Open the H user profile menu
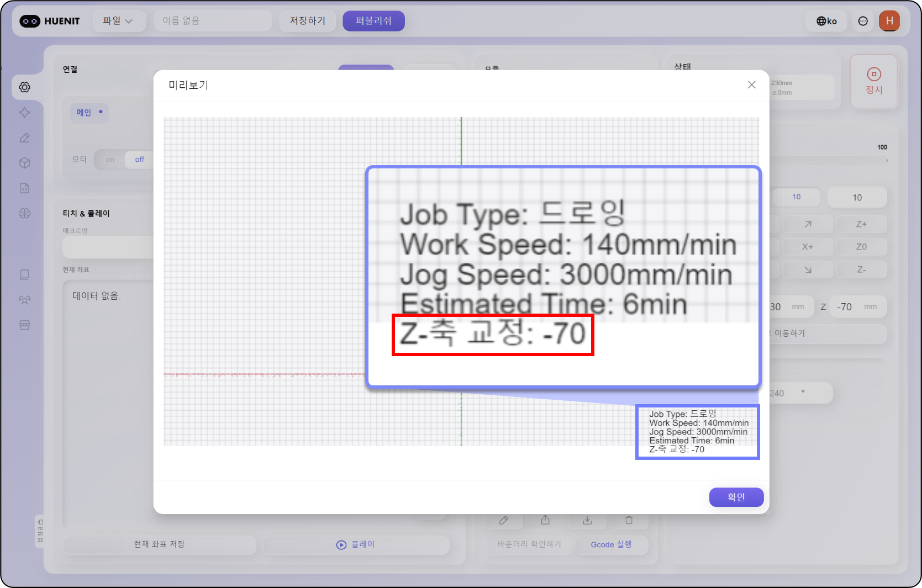Viewport: 922px width, 588px height. [889, 21]
